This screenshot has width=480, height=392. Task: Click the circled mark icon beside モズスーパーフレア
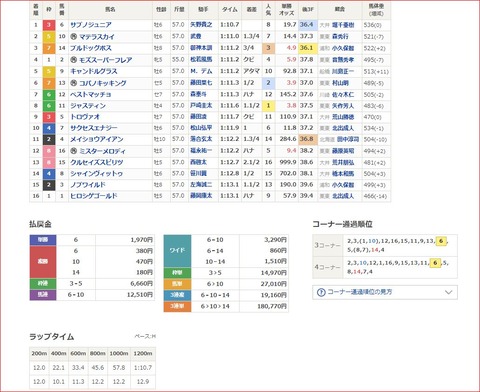pos(74,60)
